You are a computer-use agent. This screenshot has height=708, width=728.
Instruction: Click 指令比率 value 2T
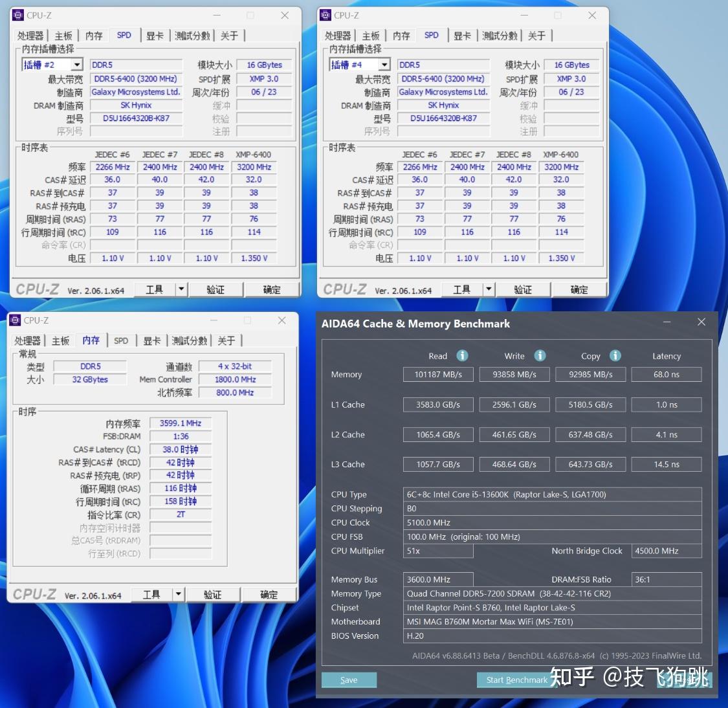tap(180, 514)
